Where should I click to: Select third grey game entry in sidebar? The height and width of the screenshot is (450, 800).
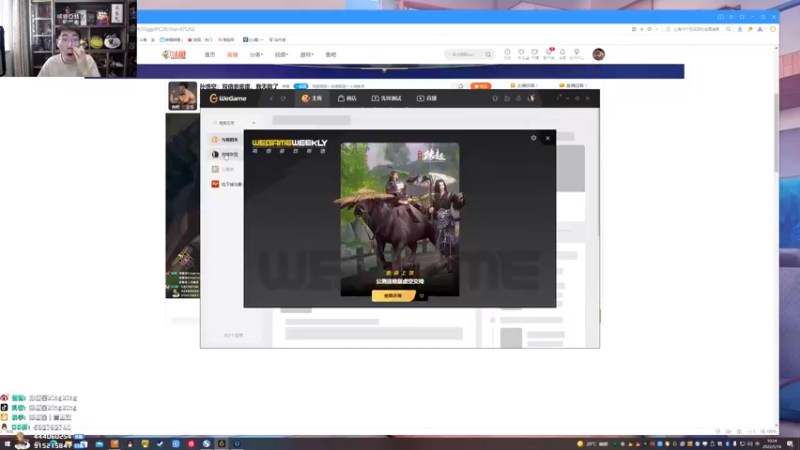(x=225, y=169)
